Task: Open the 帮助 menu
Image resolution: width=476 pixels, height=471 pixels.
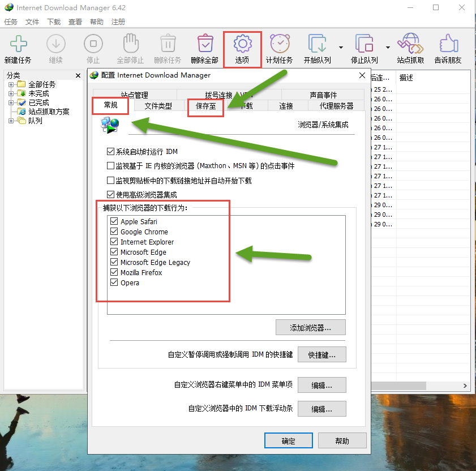Action: tap(97, 22)
